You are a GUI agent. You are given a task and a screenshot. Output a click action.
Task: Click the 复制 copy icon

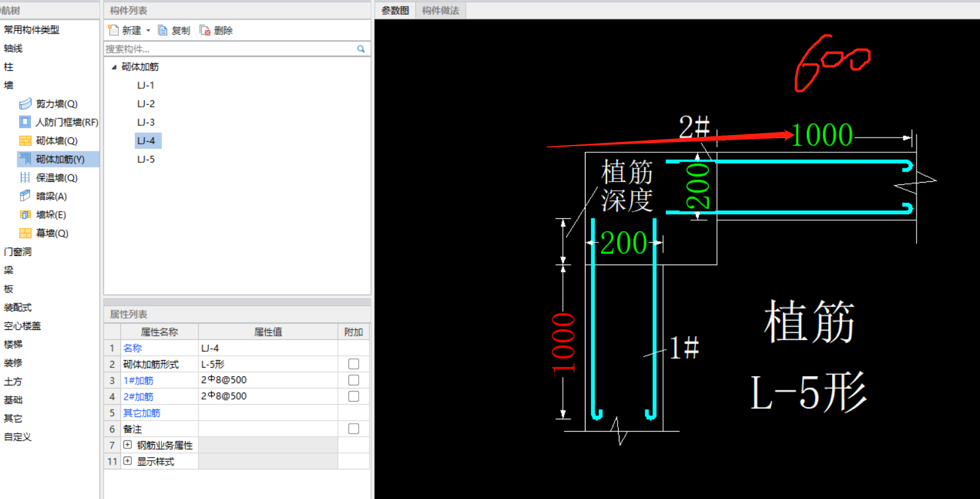163,30
